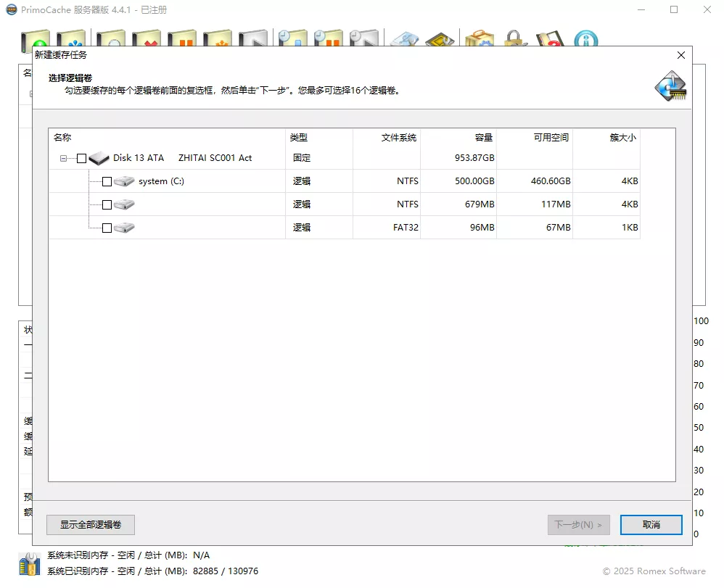
Task: Sort by the 名称 column header
Action: pos(62,138)
